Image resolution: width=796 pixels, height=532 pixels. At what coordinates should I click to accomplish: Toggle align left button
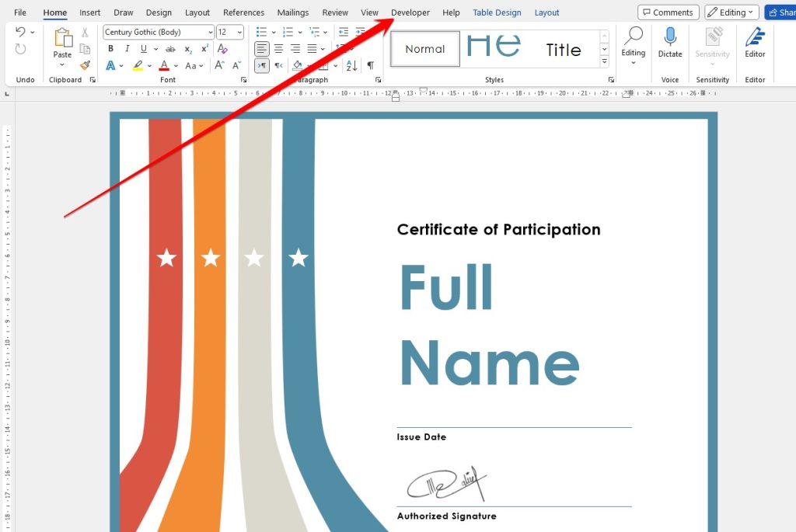point(262,49)
